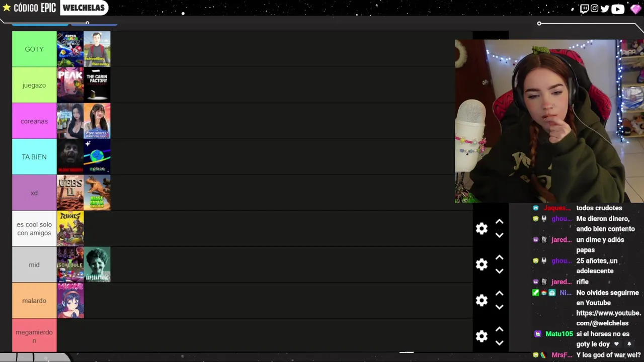Click the Instagram icon in top bar

tap(594, 9)
